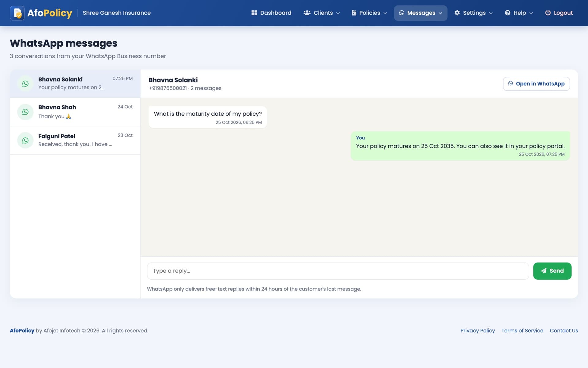Log out using the Logout link
The image size is (588, 368).
559,13
